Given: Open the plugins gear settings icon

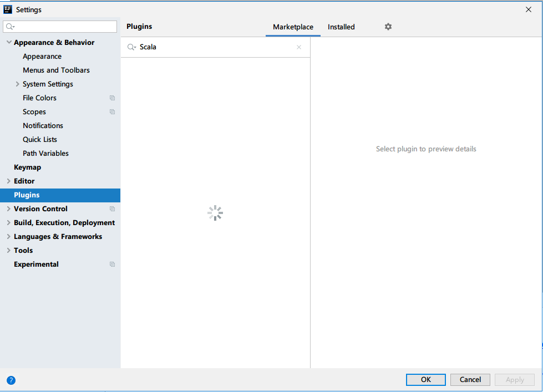Looking at the screenshot, I should pos(388,27).
